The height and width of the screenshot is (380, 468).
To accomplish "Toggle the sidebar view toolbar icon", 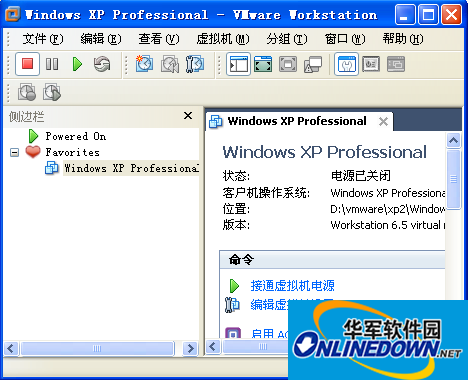I will [239, 64].
